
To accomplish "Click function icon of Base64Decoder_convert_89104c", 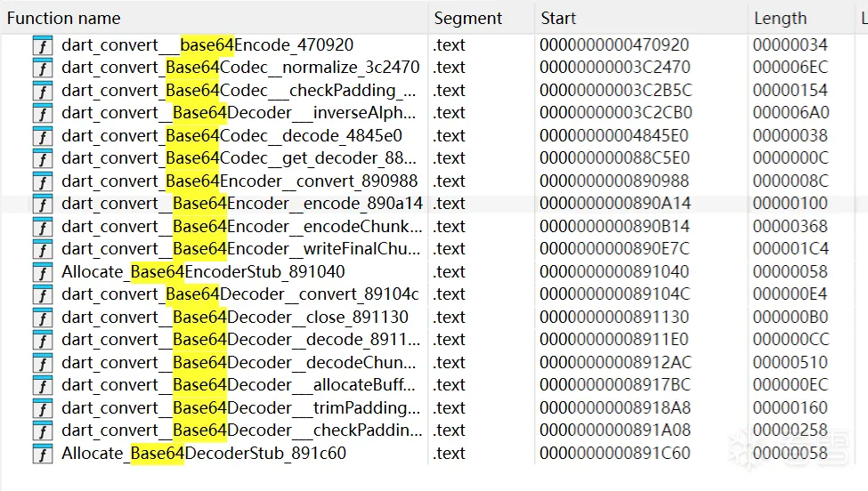I will pos(43,294).
